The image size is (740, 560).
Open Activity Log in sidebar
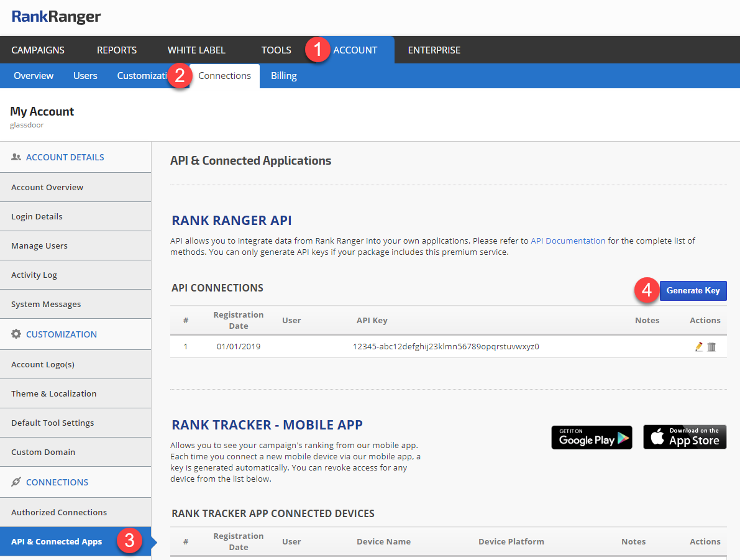(34, 275)
